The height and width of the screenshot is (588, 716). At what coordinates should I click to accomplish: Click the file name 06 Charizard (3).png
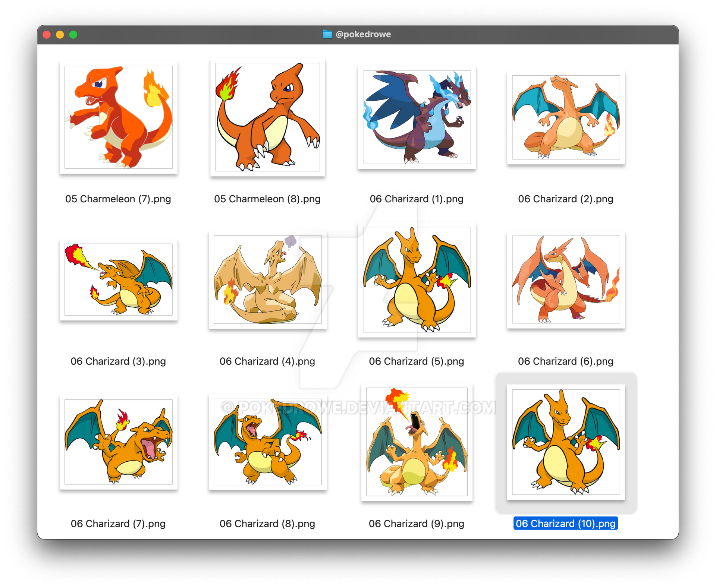click(118, 361)
